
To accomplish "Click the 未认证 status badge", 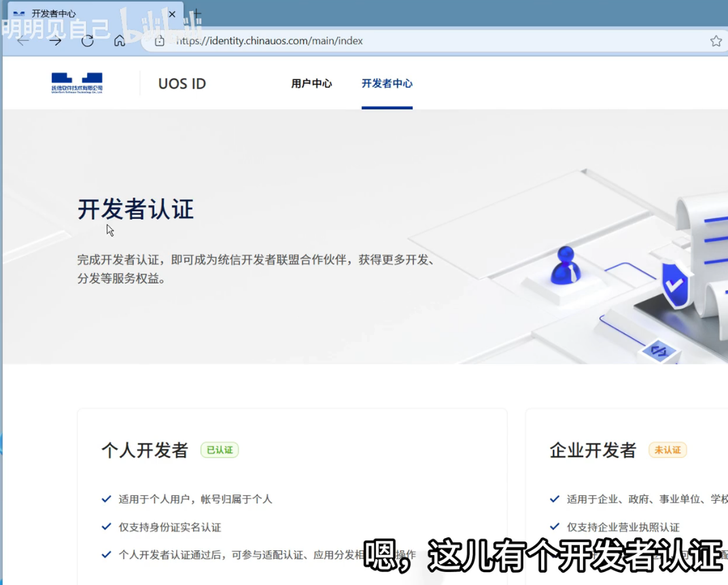I will click(x=668, y=450).
